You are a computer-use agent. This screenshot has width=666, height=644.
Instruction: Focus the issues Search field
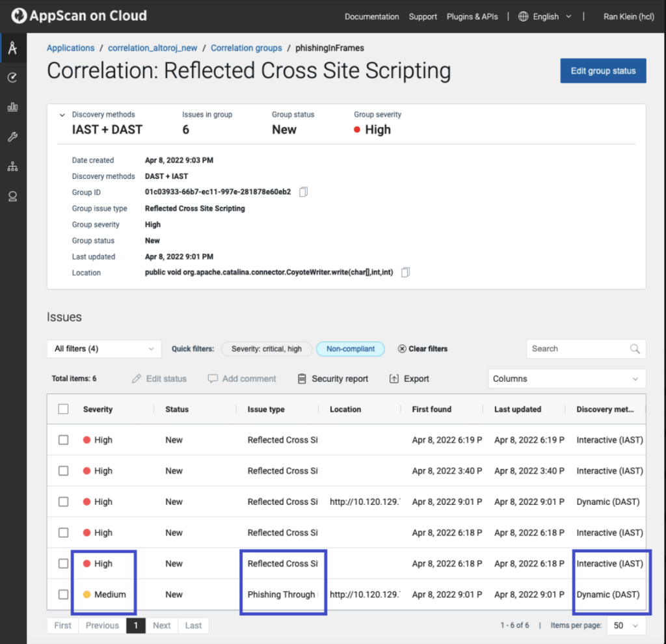coord(586,349)
